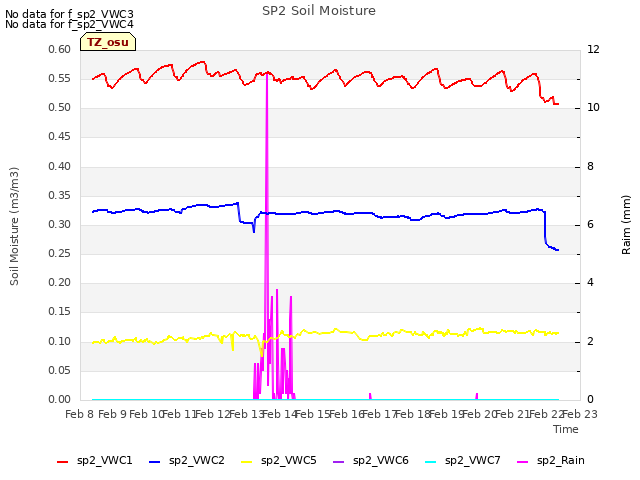The image size is (640, 480).
Task: Click the 0.50 left axis value
Action: click(60, 107)
